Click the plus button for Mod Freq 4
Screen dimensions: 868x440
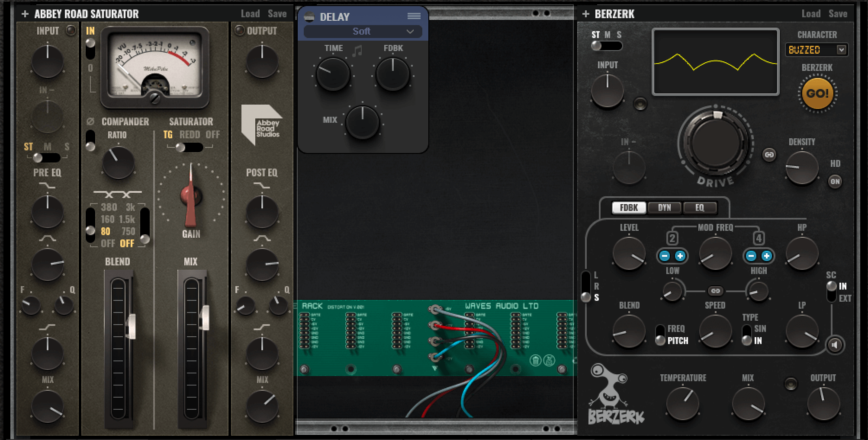point(766,256)
